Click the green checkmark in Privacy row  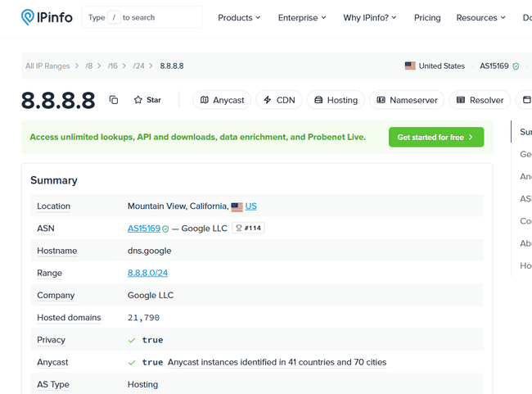pos(132,340)
